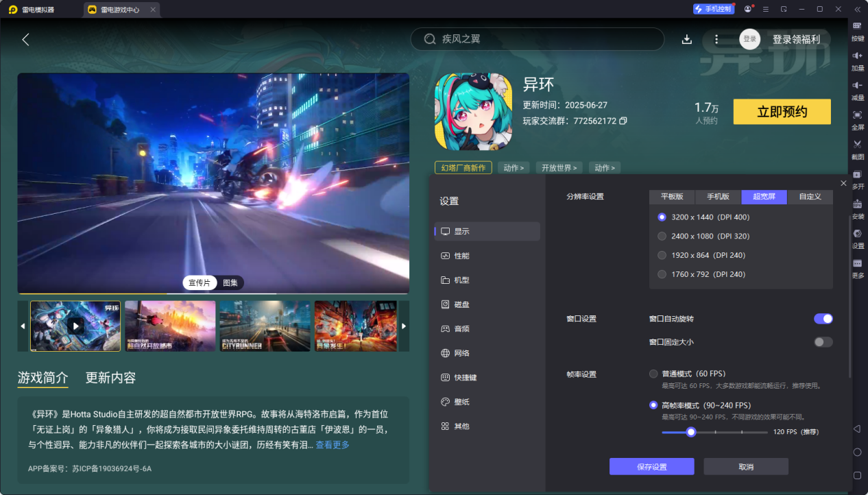Click the download icon in the top bar
Viewport: 868px width, 495px height.
[686, 40]
